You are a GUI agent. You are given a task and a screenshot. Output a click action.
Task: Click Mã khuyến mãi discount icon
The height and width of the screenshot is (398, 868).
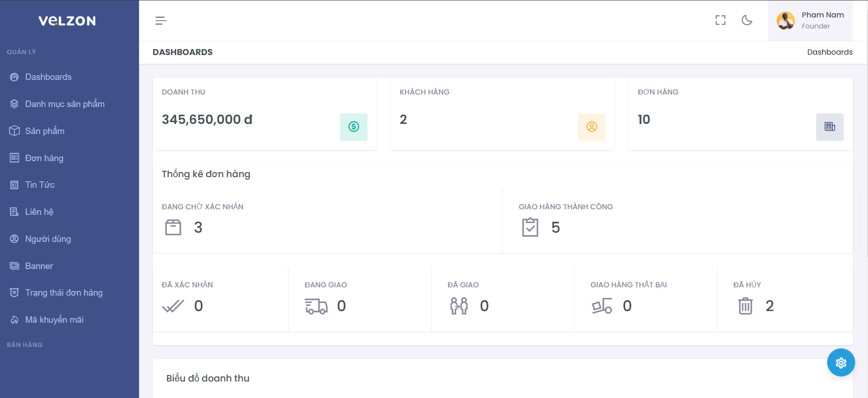(x=15, y=320)
